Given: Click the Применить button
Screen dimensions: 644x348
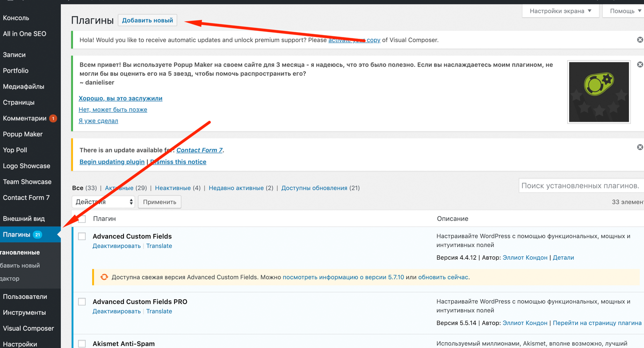Looking at the screenshot, I should pos(159,202).
